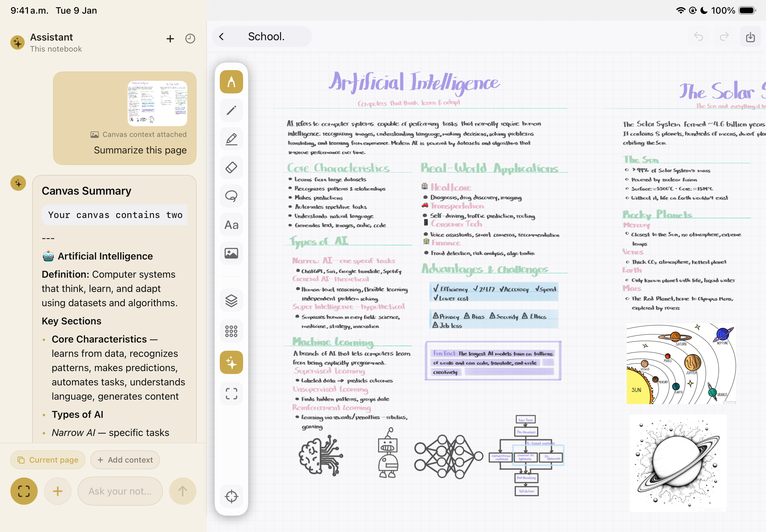Click the 'Key Sections' heading
The height and width of the screenshot is (532, 766).
pyautogui.click(x=71, y=321)
